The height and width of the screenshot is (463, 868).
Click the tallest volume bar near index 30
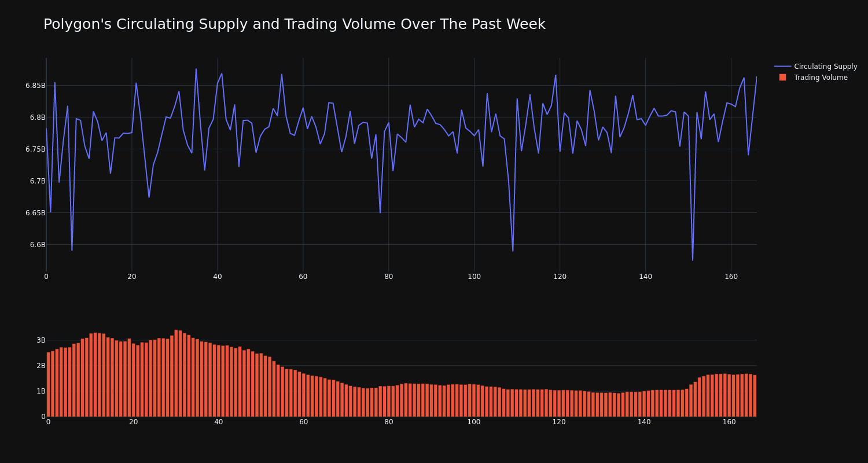point(176,373)
